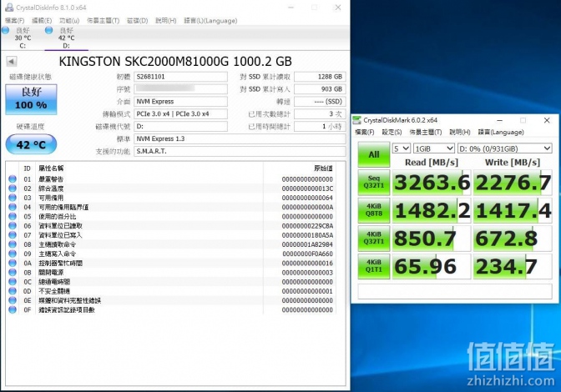Image resolution: width=561 pixels, height=392 pixels.
Task: Click the empty comment box in CrystalDiskMark
Action: point(455,291)
